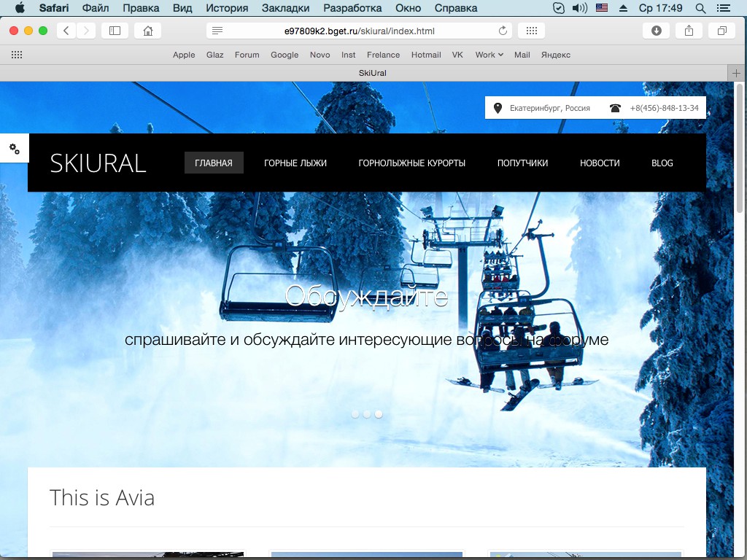This screenshot has width=747, height=560.
Task: Open the Apple bookmark
Action: [184, 55]
